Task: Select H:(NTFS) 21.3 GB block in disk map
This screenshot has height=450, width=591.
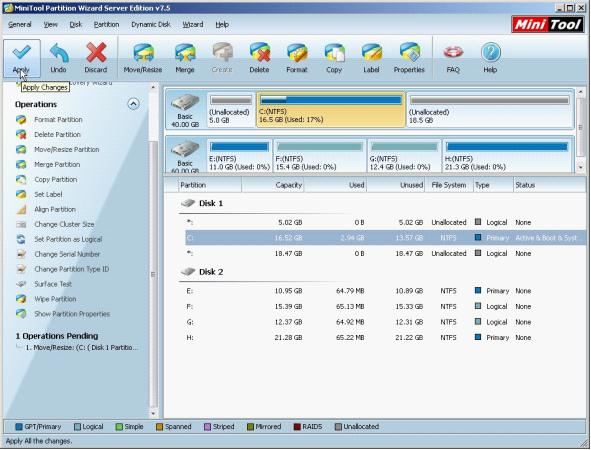Action: coord(507,156)
